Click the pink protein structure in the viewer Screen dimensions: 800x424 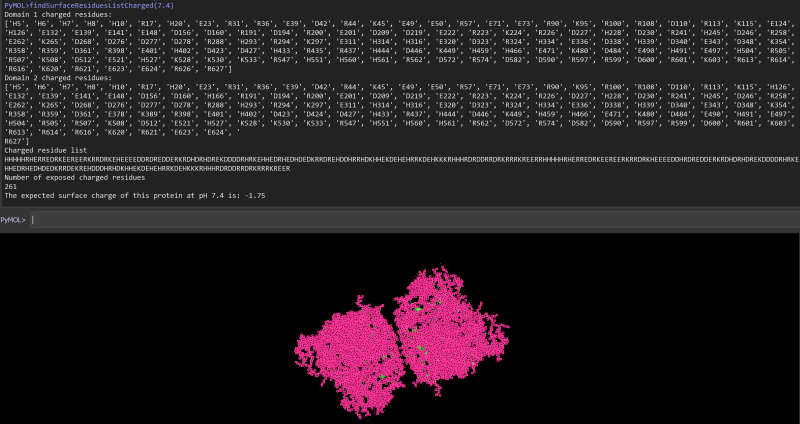click(x=402, y=341)
